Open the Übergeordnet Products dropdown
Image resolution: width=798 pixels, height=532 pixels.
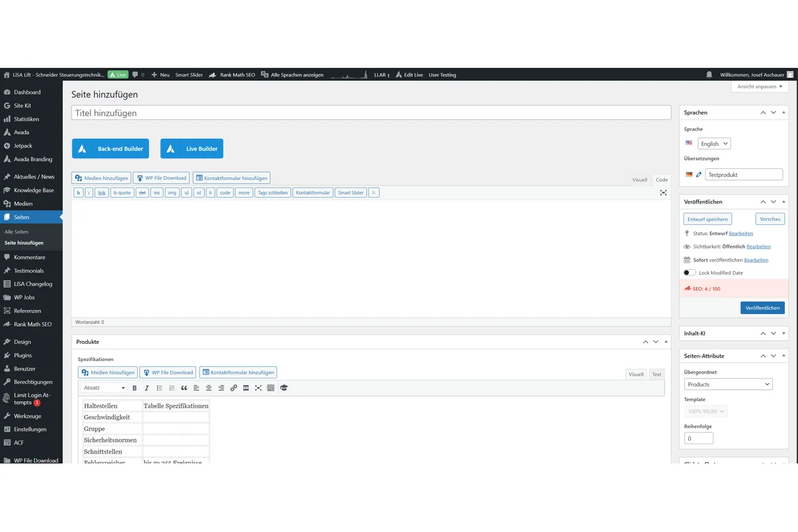click(728, 384)
